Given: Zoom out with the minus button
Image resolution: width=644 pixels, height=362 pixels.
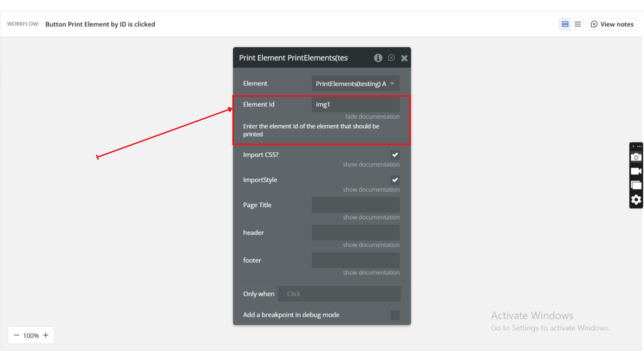Looking at the screenshot, I should pos(16,335).
